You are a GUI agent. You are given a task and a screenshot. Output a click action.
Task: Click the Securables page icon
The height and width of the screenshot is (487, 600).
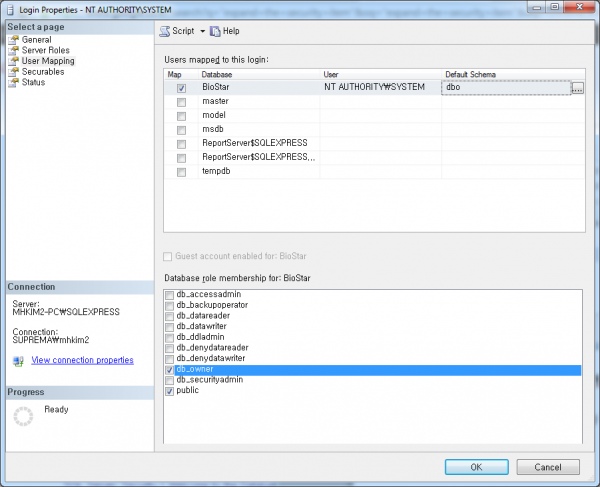(x=13, y=72)
